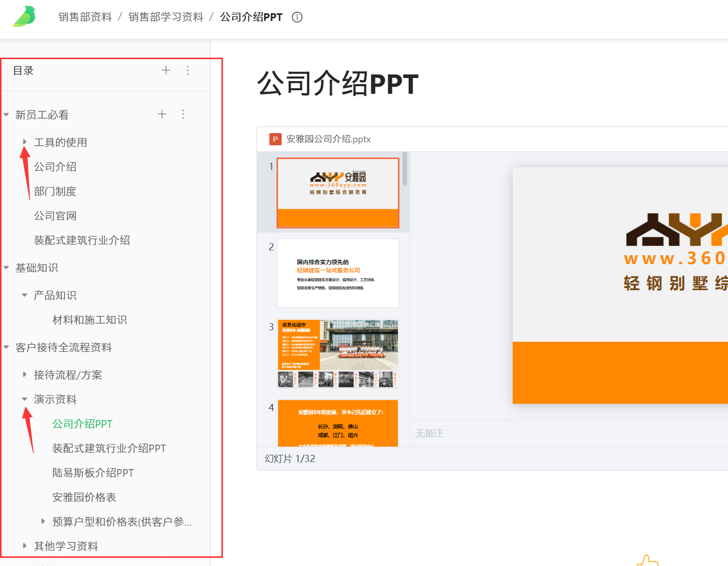Click the 无备注 notes area
Viewport: 728px width, 566px height.
[x=429, y=433]
